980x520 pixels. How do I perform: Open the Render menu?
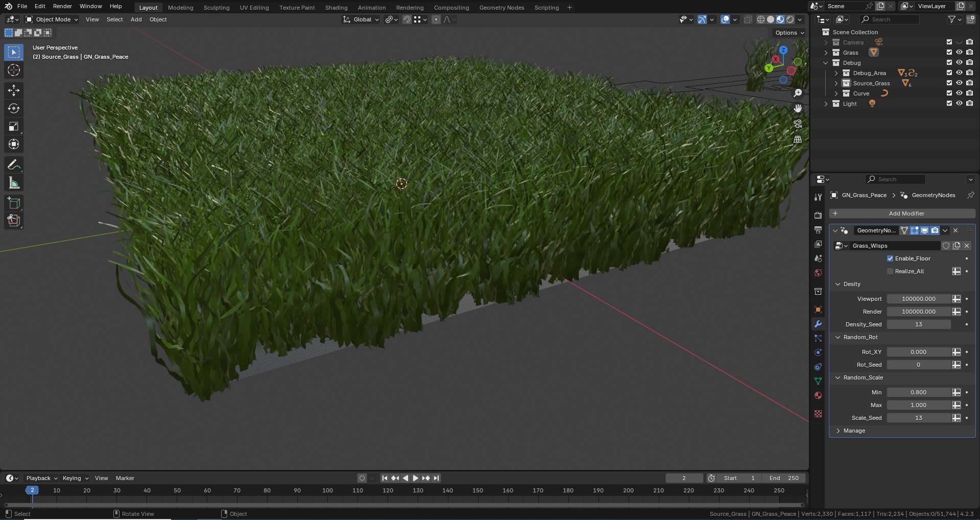click(x=62, y=6)
